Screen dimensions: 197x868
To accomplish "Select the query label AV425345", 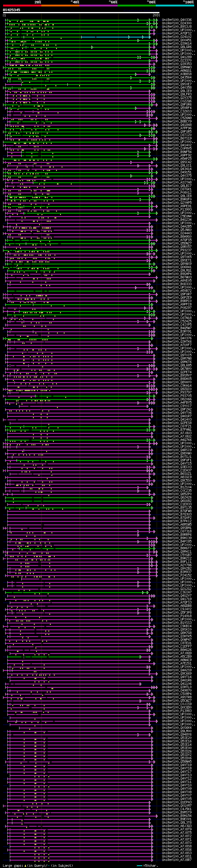I will [x=11, y=10].
